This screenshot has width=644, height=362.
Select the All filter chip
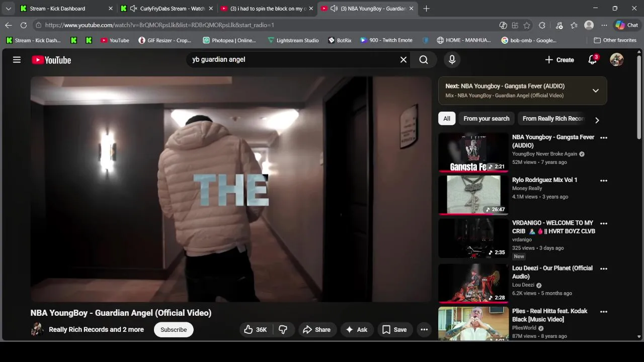coord(447,119)
